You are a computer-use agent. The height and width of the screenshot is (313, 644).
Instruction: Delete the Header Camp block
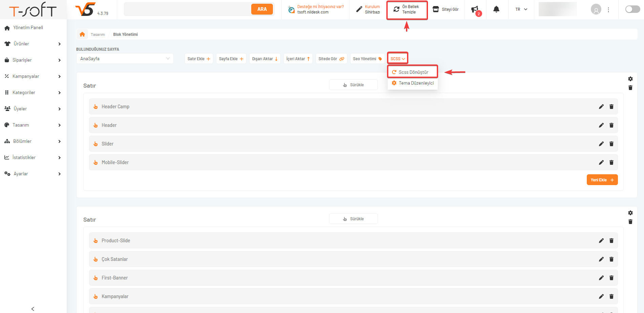[611, 107]
